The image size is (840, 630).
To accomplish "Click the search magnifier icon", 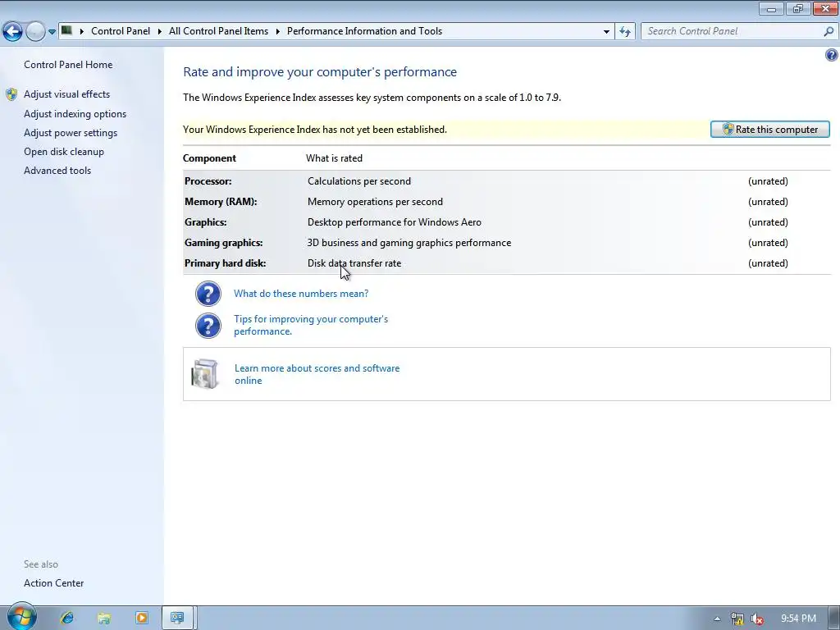I will 829,32.
